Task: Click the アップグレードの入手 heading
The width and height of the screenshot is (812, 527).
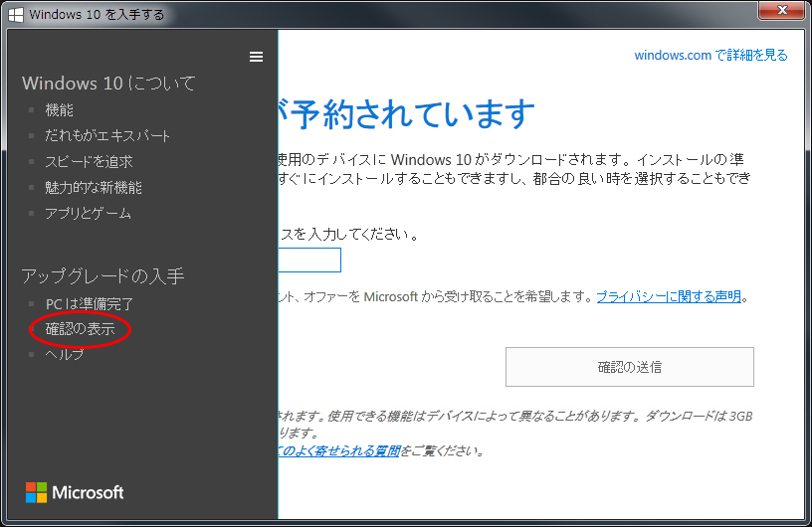Action: click(x=102, y=275)
